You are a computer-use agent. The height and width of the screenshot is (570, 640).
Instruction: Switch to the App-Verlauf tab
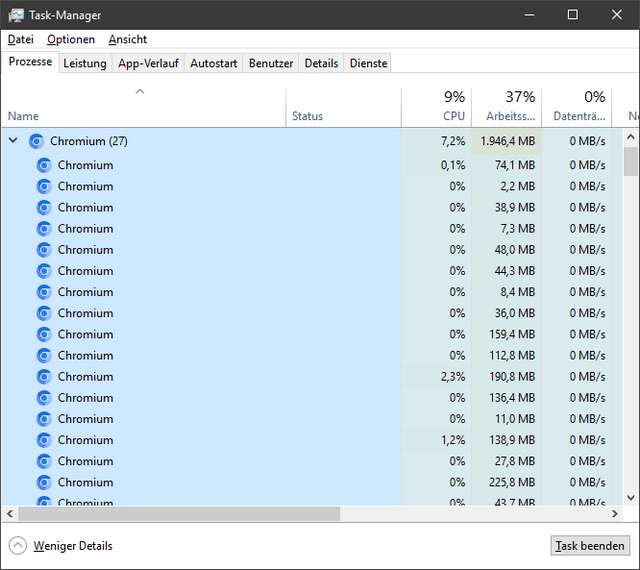148,63
